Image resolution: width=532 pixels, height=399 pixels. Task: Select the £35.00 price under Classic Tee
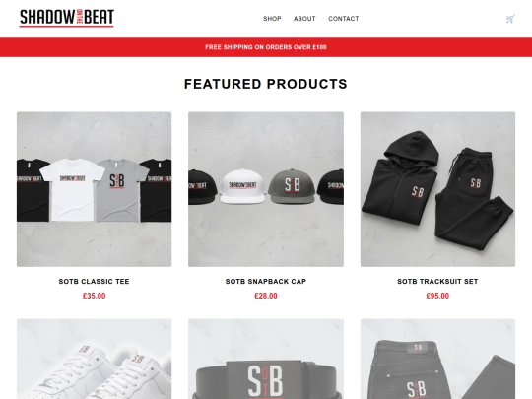point(94,296)
